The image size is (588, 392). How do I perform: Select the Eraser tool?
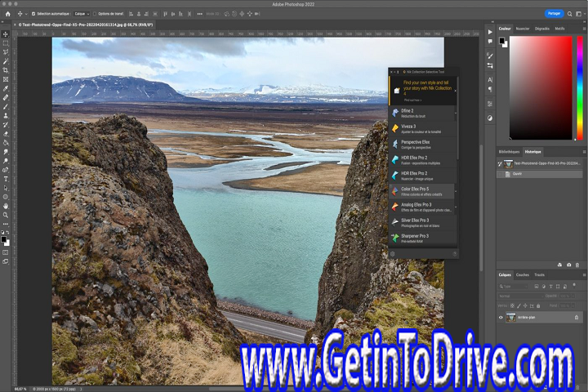6,134
